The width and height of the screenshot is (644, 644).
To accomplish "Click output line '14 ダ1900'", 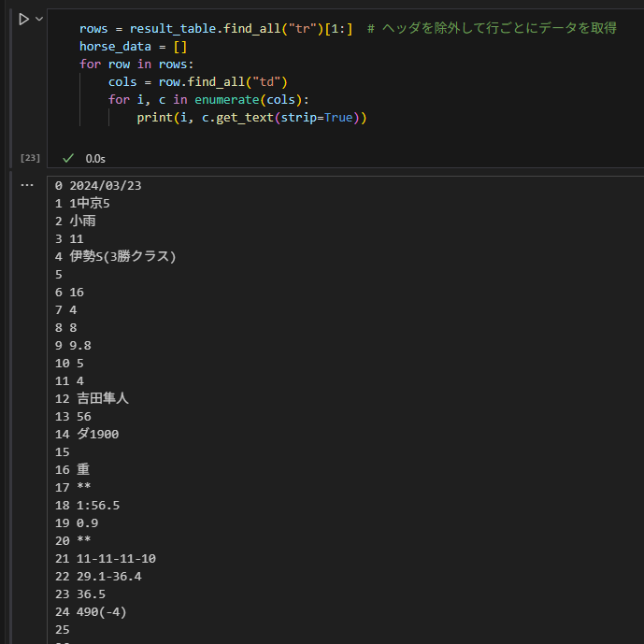I will click(x=87, y=434).
